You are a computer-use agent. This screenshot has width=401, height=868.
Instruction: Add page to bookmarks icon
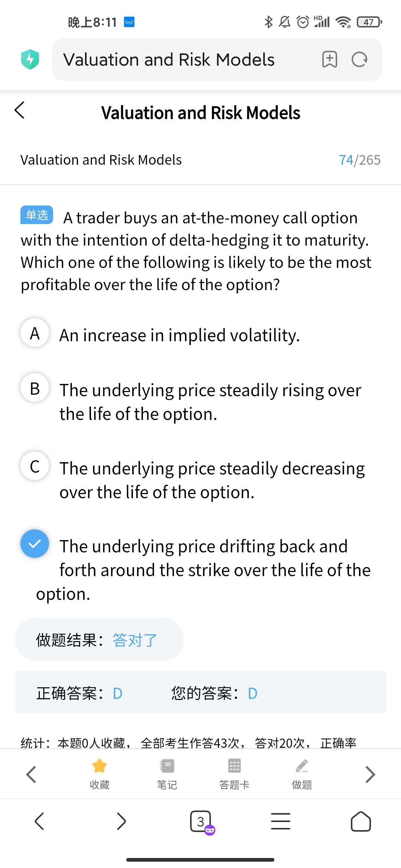[329, 59]
